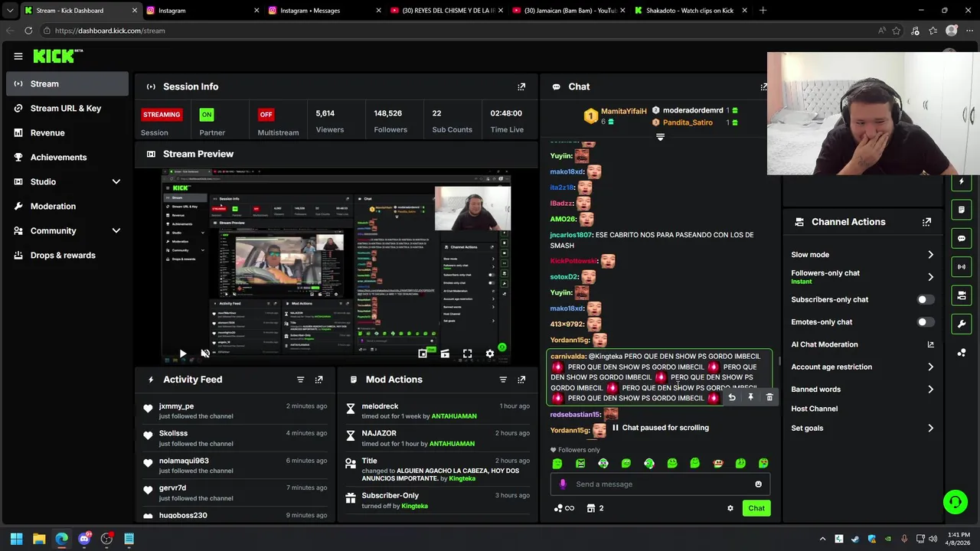980x551 pixels.
Task: Open chat settings gear next to Chat button
Action: [730, 508]
